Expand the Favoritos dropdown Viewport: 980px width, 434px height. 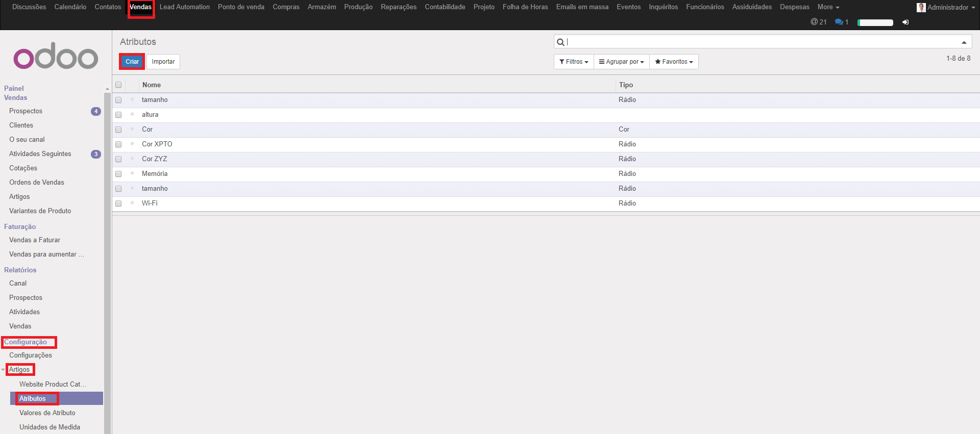click(x=674, y=62)
